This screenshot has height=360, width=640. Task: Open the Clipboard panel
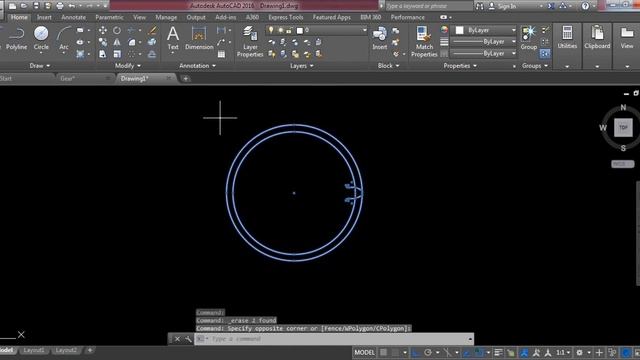(597, 38)
